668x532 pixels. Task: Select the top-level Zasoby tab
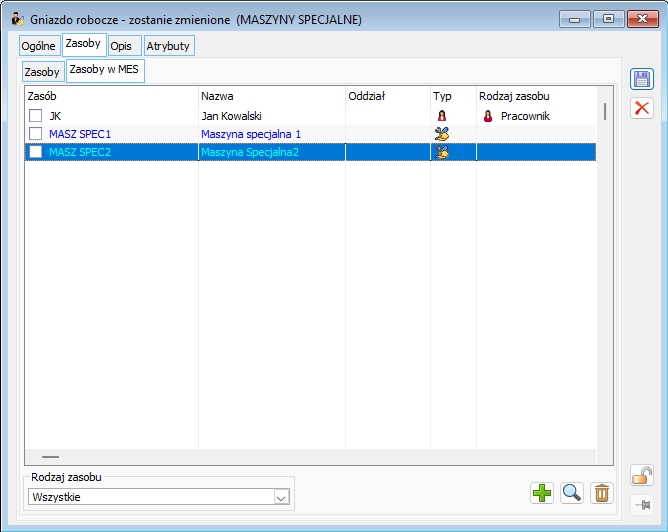point(84,44)
